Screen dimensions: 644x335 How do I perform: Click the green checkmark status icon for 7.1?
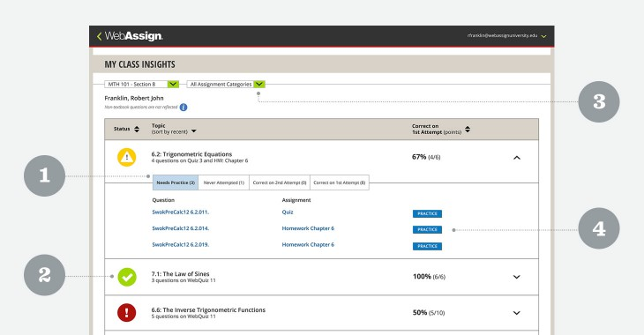tap(127, 277)
